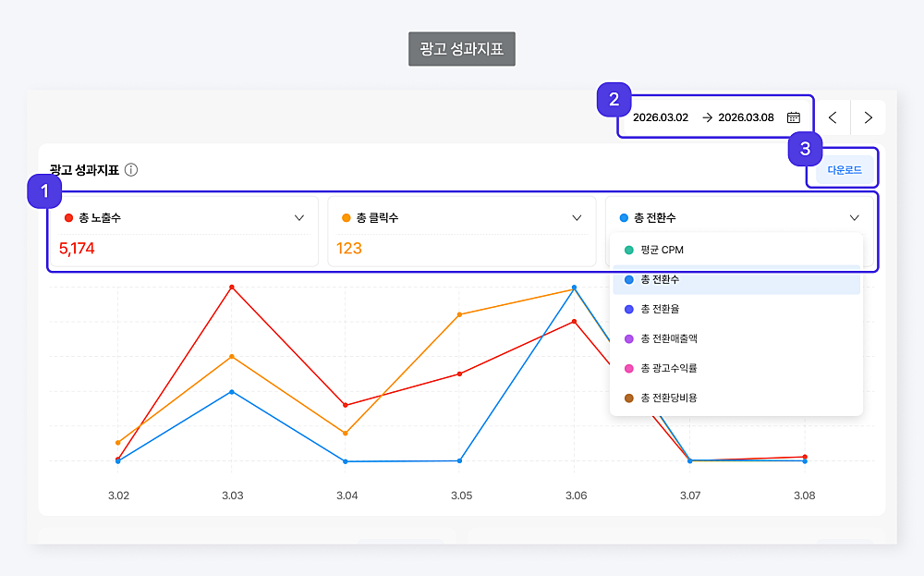The height and width of the screenshot is (576, 924).
Task: Choose 총 전환율 from dropdown list
Action: pyautogui.click(x=660, y=309)
